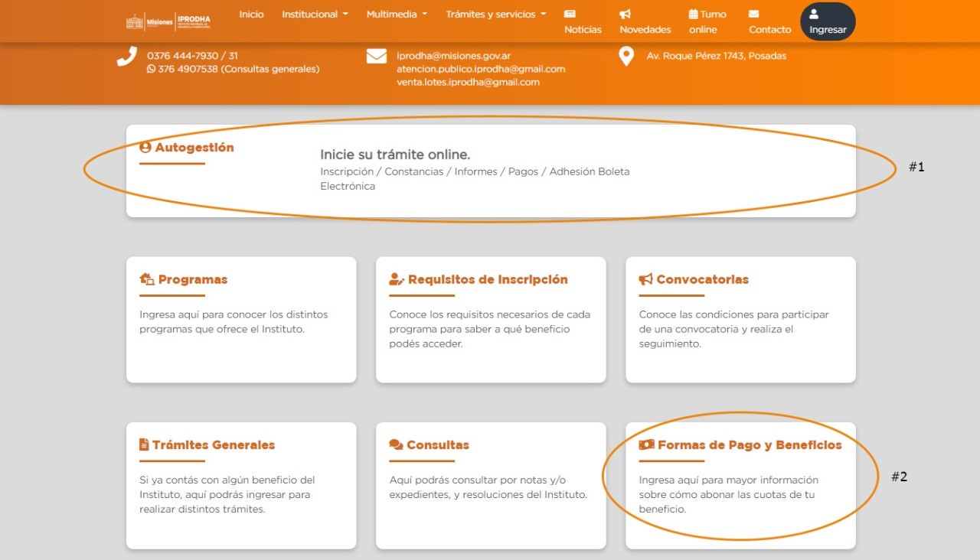980x560 pixels.
Task: Click the venta.lotes.iprodha@gmail.com email
Action: [468, 82]
